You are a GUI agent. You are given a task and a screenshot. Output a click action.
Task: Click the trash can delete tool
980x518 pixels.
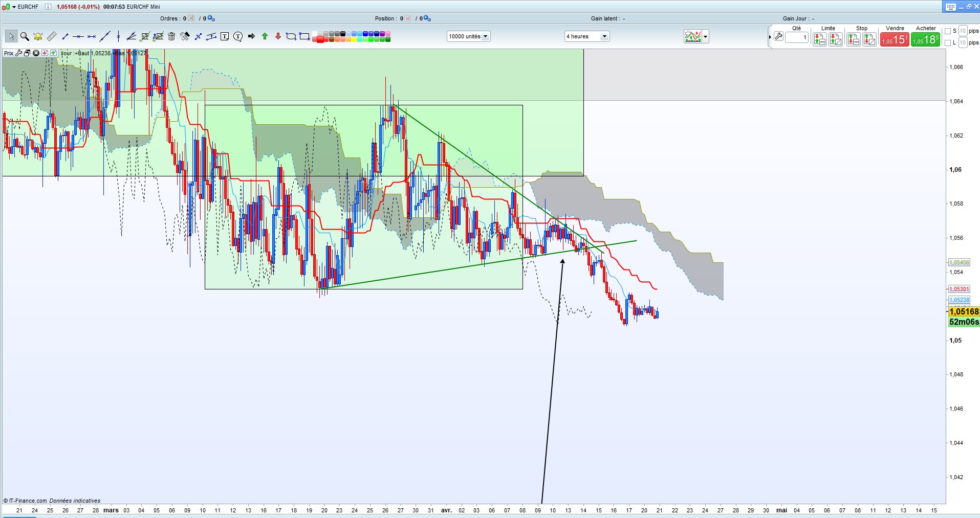pyautogui.click(x=171, y=36)
